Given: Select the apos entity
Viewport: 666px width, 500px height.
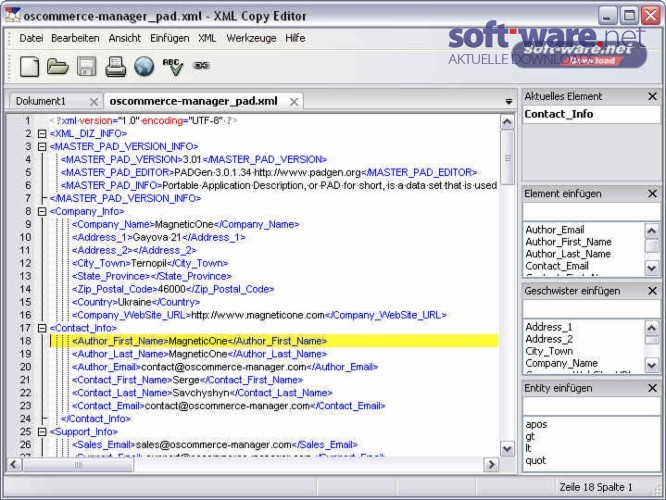Looking at the screenshot, I should [536, 424].
